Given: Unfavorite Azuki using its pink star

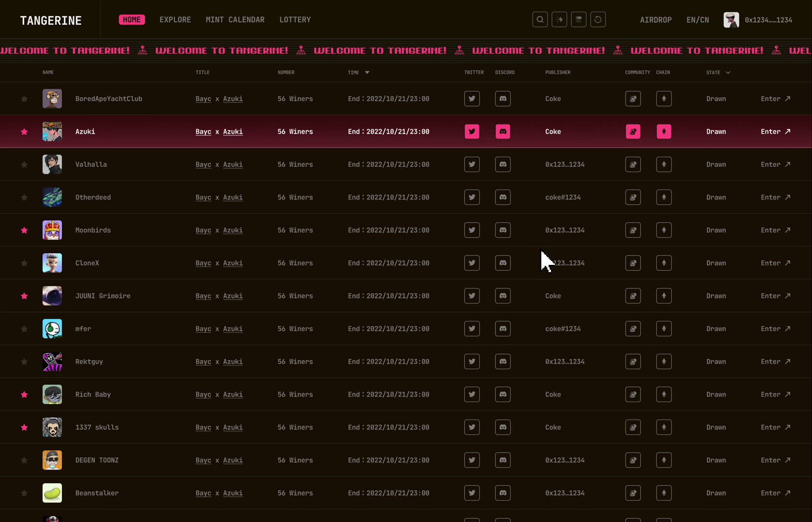Looking at the screenshot, I should [24, 132].
